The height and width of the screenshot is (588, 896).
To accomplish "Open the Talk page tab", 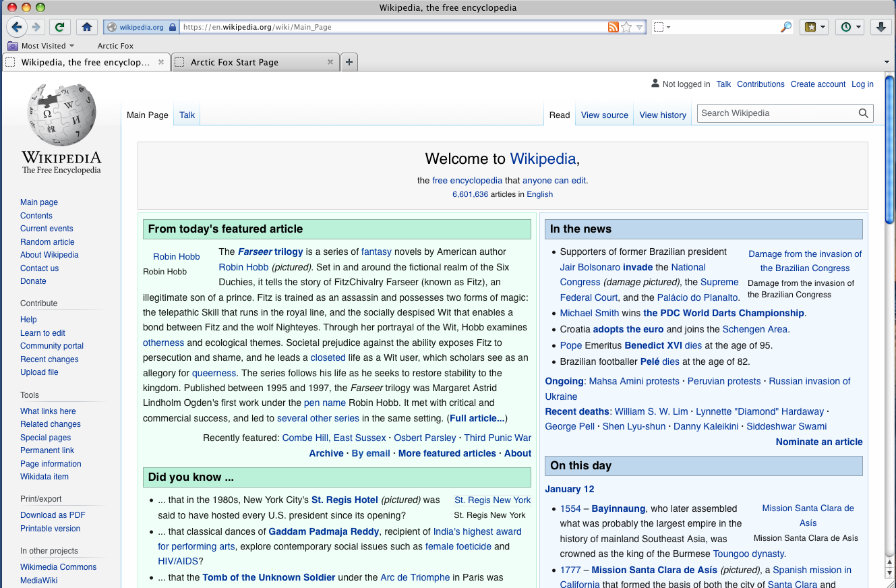I will click(x=187, y=115).
